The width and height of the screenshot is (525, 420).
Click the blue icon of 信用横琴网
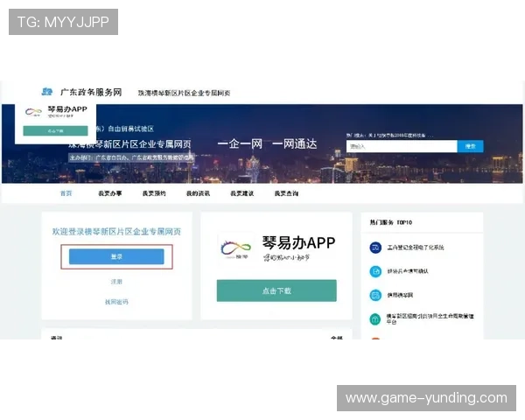pos(375,296)
